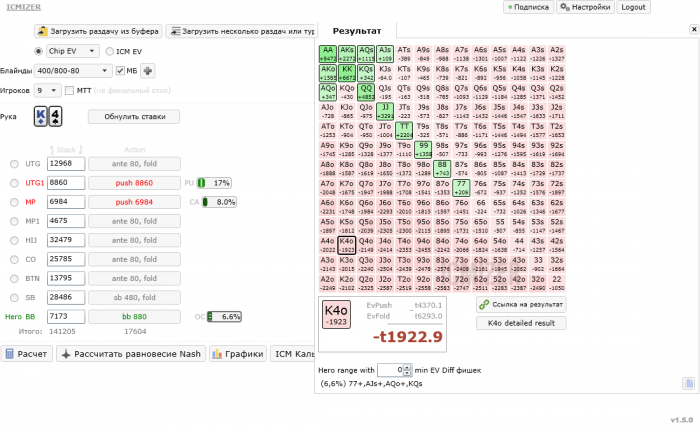Close the Результат panel

pos(694,29)
